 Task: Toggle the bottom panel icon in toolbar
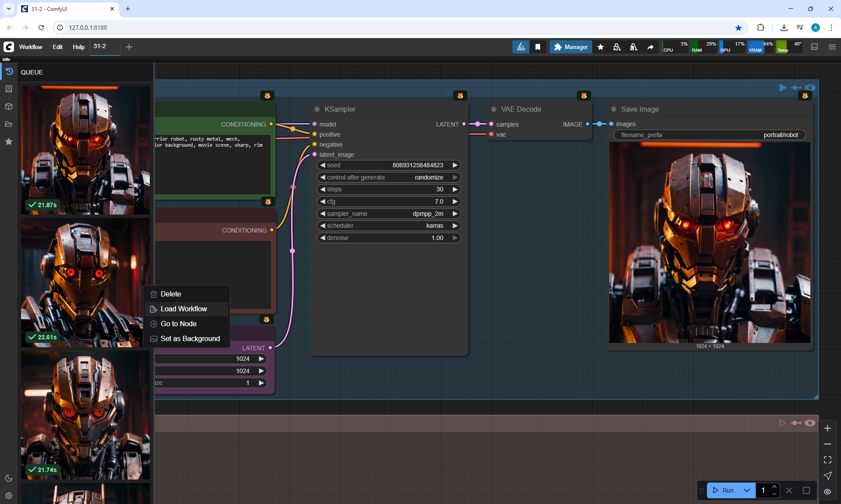(814, 47)
